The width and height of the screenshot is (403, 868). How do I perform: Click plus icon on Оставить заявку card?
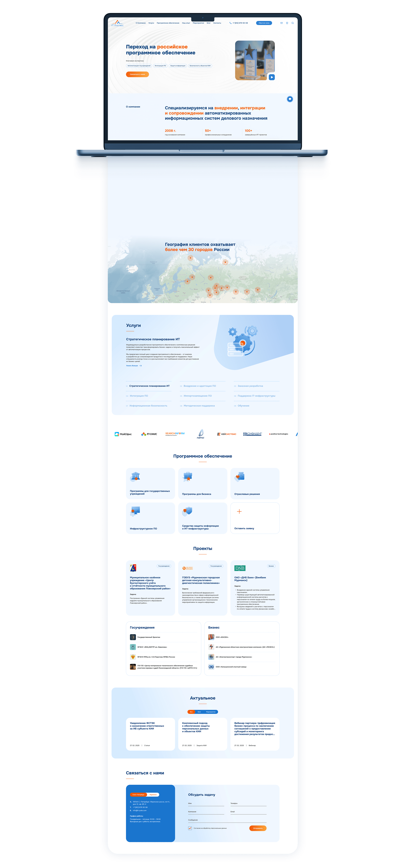pos(239,512)
